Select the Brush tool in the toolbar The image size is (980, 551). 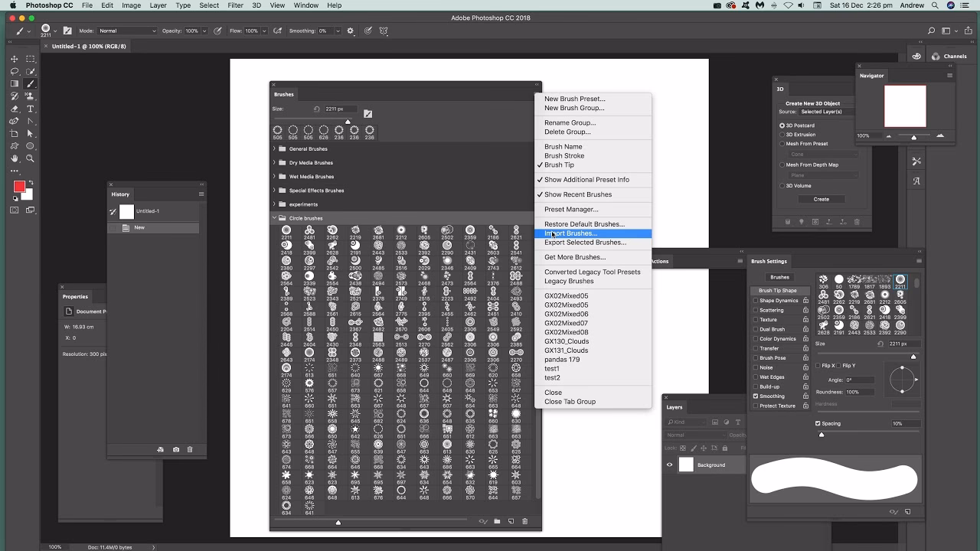(31, 84)
